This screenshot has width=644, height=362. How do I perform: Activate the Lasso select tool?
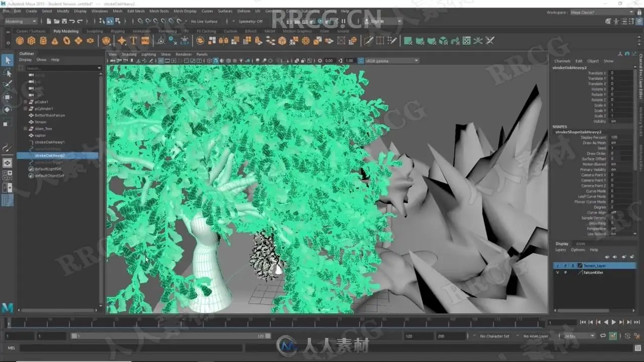point(7,73)
